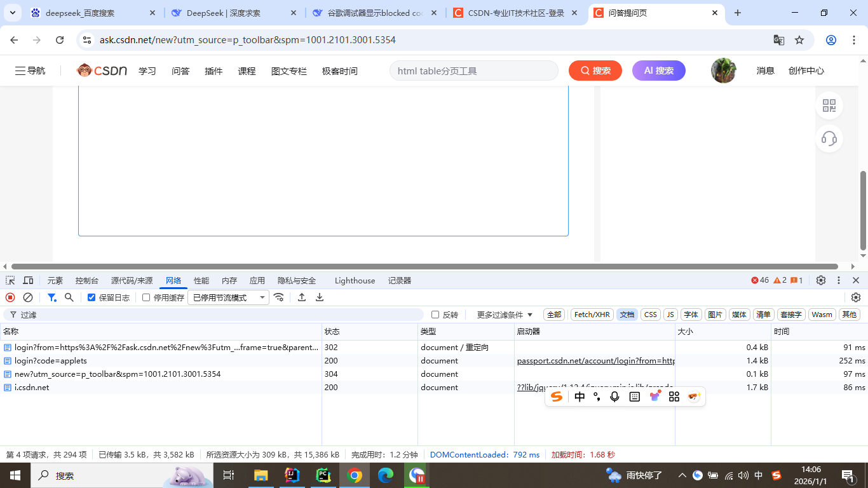Viewport: 868px width, 488px height.
Task: Toggle the device toolbar icon
Action: pos(28,280)
